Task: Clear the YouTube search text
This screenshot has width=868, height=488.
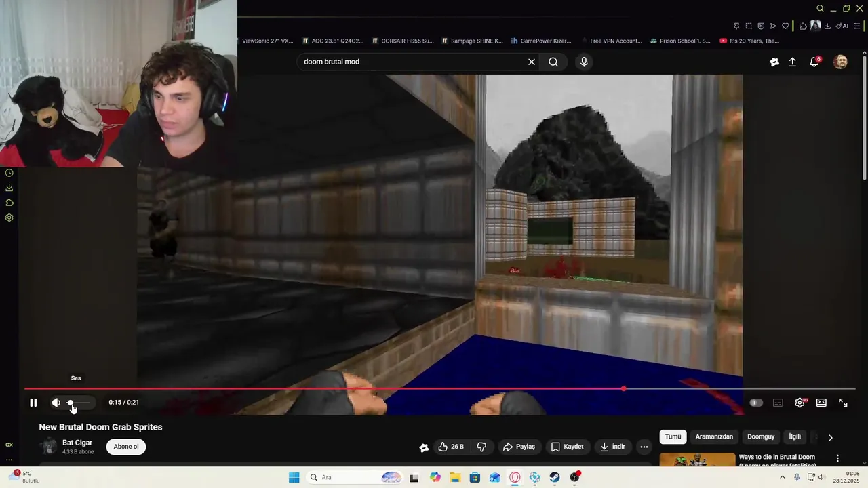Action: coord(532,62)
